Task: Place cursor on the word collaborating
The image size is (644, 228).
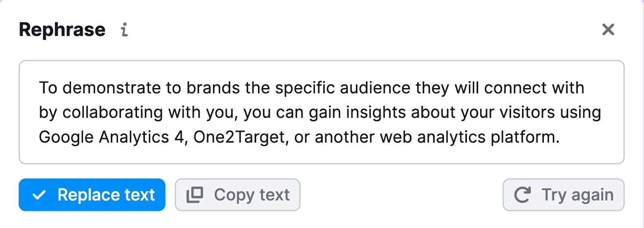Action: 112,113
